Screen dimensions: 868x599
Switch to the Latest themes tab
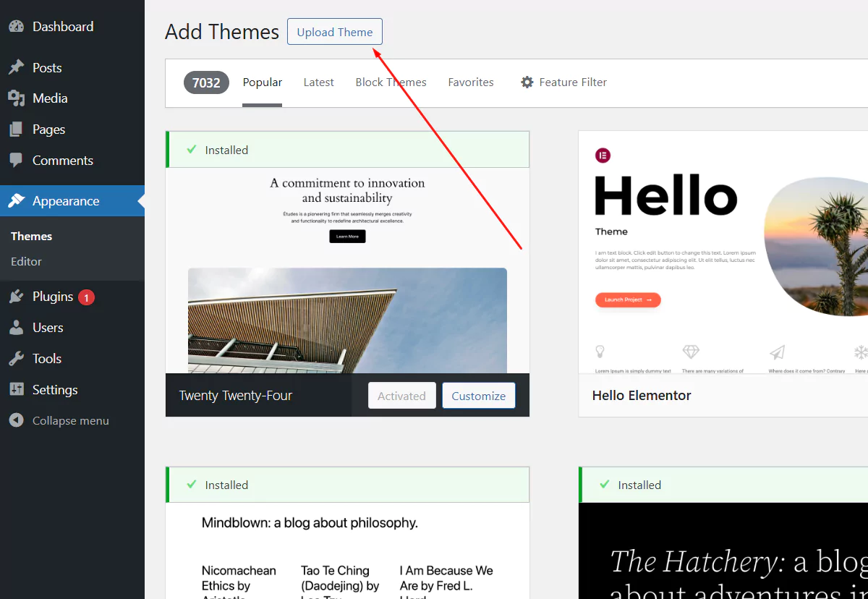[x=318, y=82]
